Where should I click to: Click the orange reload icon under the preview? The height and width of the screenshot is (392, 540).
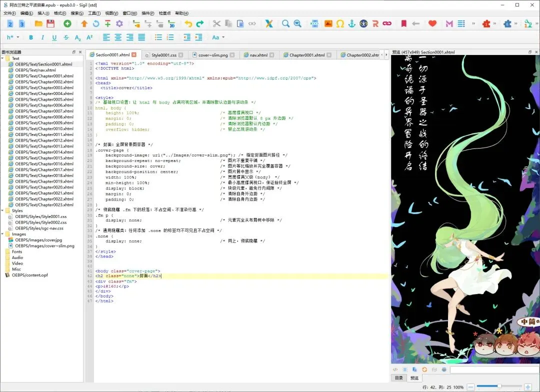pyautogui.click(x=424, y=369)
